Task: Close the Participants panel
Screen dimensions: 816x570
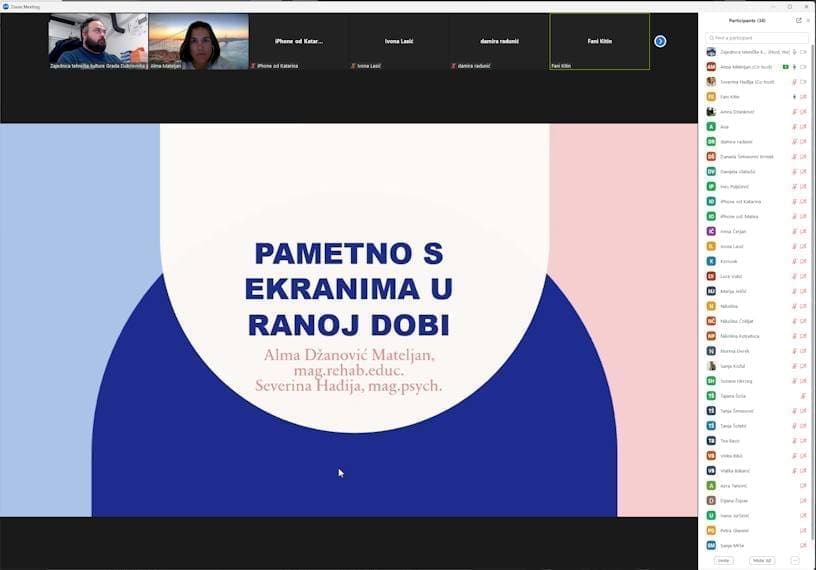Action: pos(808,20)
